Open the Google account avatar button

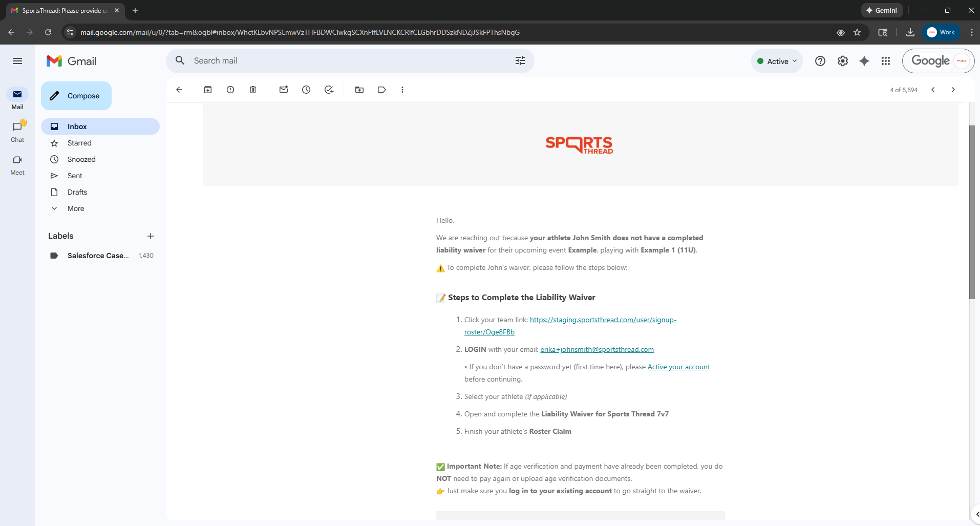pos(961,61)
